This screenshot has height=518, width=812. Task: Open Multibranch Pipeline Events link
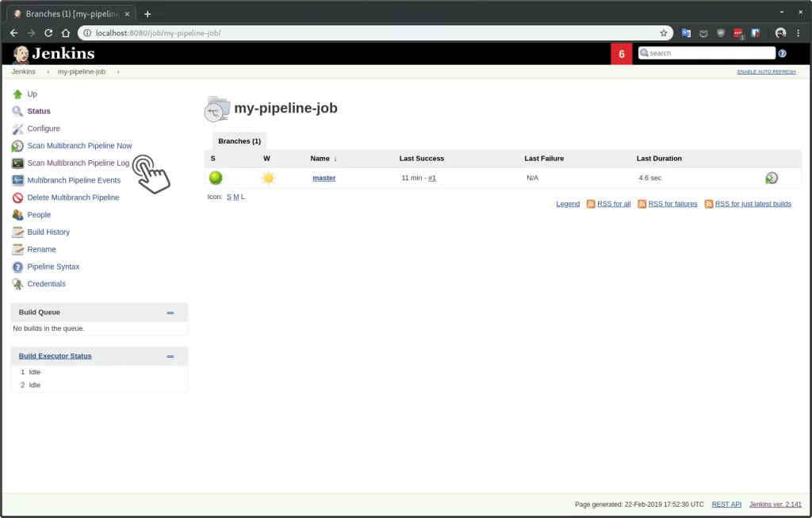(x=74, y=180)
